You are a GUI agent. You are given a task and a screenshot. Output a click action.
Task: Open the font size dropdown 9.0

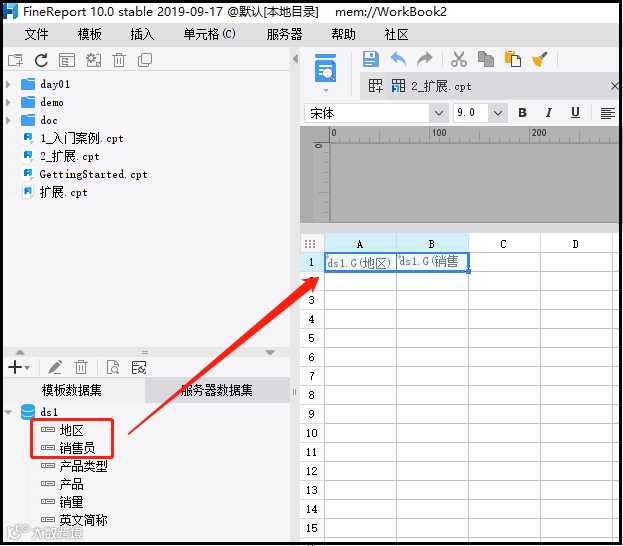497,113
